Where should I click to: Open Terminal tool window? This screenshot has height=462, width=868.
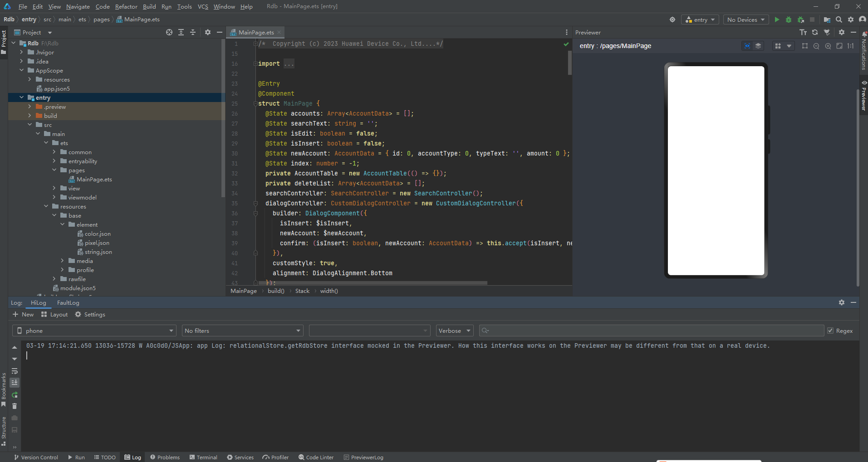203,457
